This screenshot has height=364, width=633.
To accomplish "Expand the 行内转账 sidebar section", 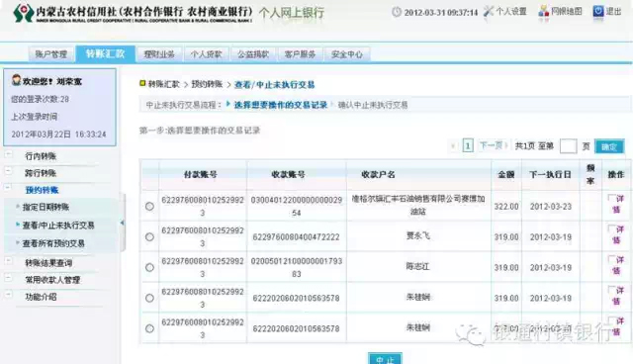I will tap(8, 154).
